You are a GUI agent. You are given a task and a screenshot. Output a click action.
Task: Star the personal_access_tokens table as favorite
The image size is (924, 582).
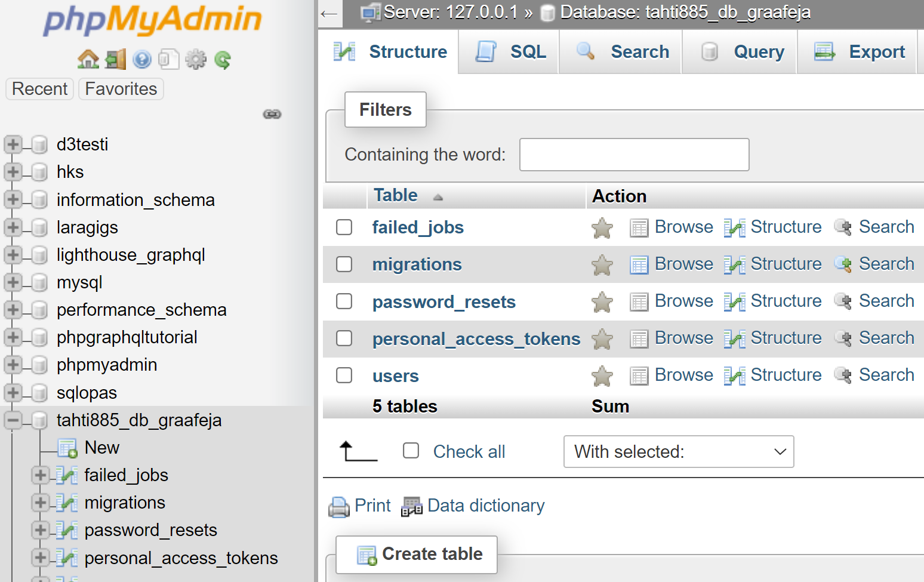(x=602, y=338)
